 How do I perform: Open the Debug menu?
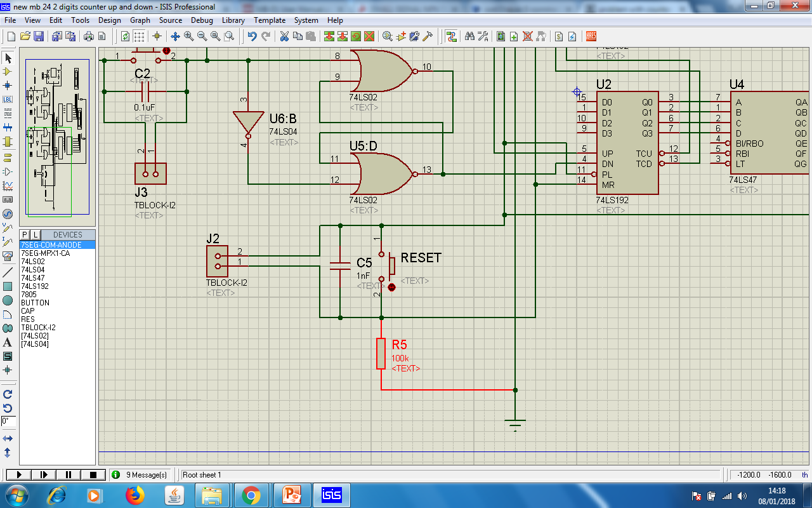point(202,20)
